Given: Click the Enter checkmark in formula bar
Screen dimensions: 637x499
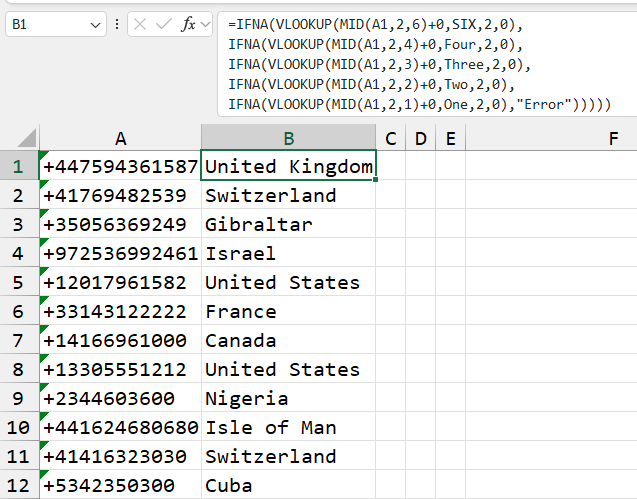Looking at the screenshot, I should [x=163, y=24].
